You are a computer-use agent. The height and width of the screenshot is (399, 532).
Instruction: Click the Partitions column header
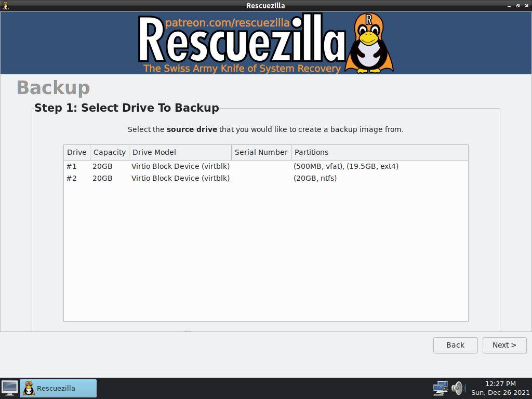tap(380, 152)
